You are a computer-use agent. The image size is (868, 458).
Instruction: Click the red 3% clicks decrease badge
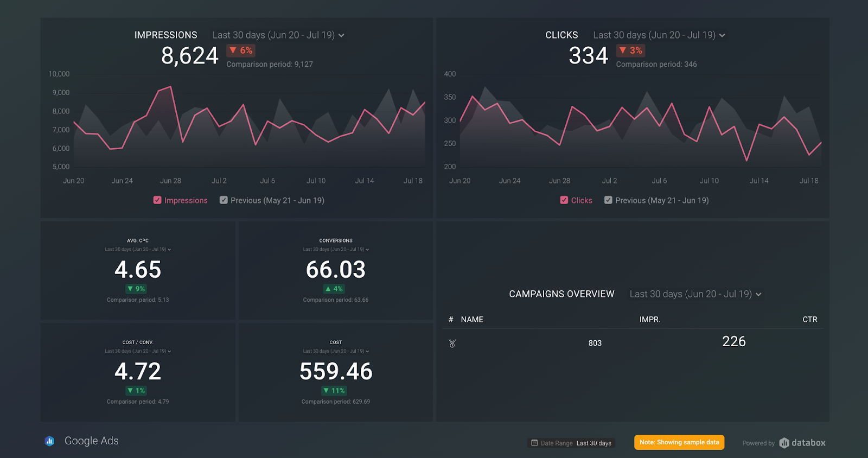630,50
